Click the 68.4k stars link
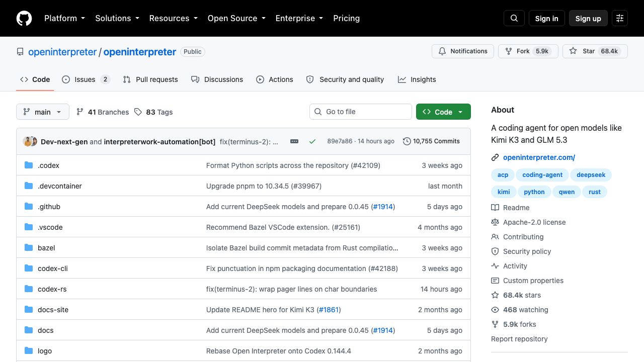 tap(522, 295)
